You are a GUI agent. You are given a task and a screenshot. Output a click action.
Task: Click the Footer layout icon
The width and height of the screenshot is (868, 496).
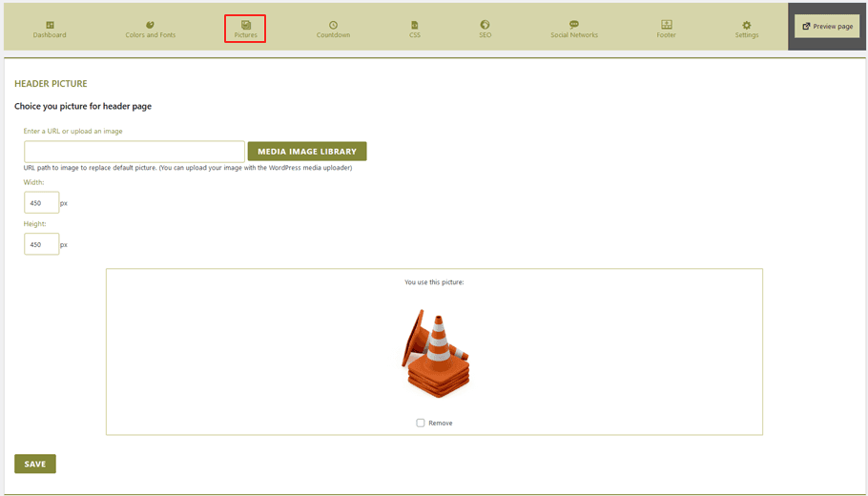point(666,25)
